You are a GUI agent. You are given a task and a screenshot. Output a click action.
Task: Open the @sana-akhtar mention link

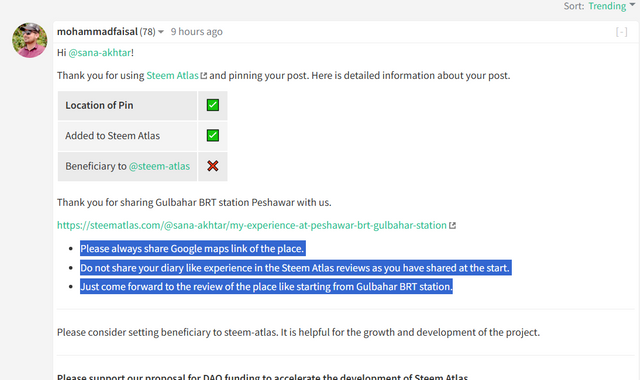[100, 53]
